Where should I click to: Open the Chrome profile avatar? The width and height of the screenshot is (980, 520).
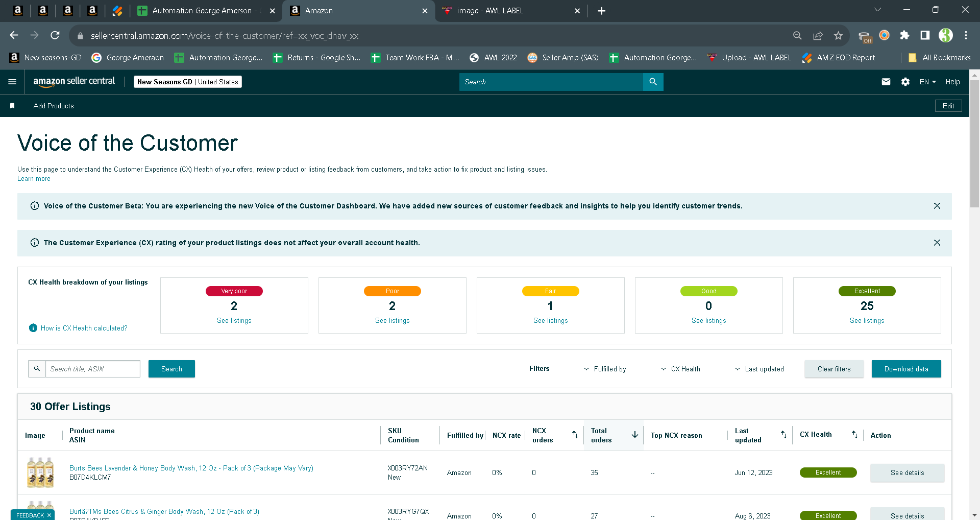point(946,35)
